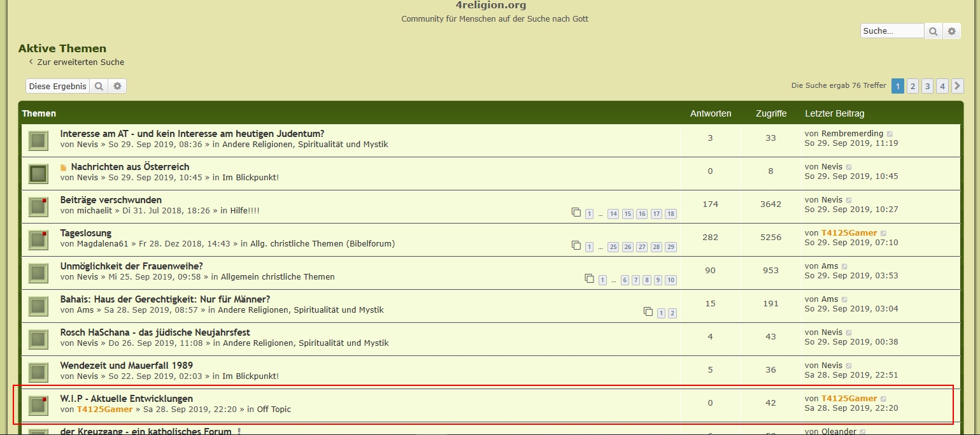Go to results page 4
Viewport: 980px width, 435px height.
pyautogui.click(x=942, y=86)
